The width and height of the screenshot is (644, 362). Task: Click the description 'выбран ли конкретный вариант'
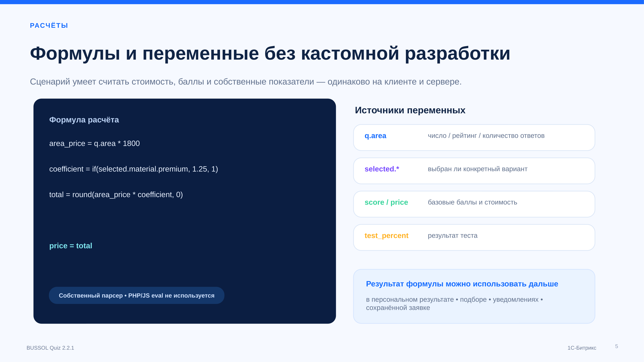pyautogui.click(x=477, y=169)
